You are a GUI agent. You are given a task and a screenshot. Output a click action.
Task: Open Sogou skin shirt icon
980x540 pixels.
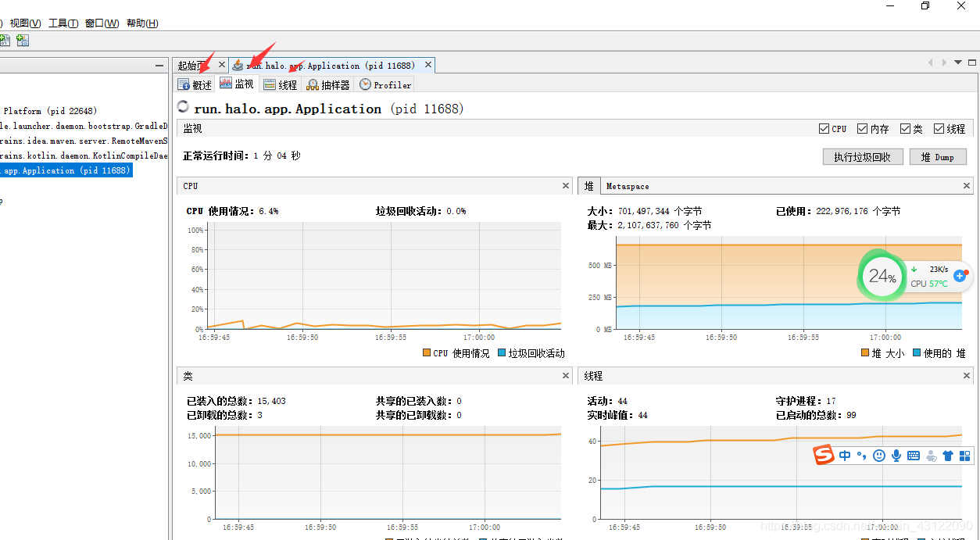coord(948,456)
